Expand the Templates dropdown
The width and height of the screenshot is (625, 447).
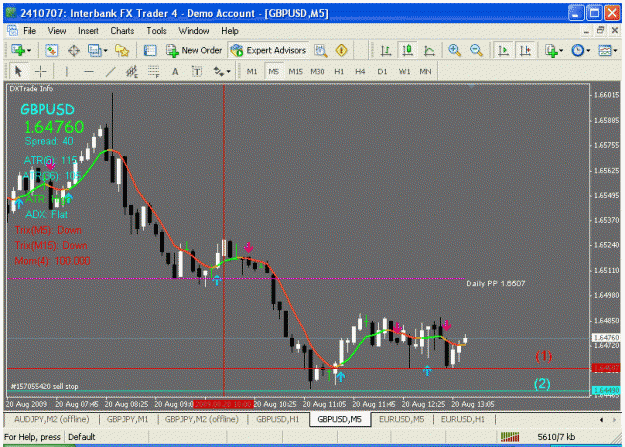tap(615, 51)
